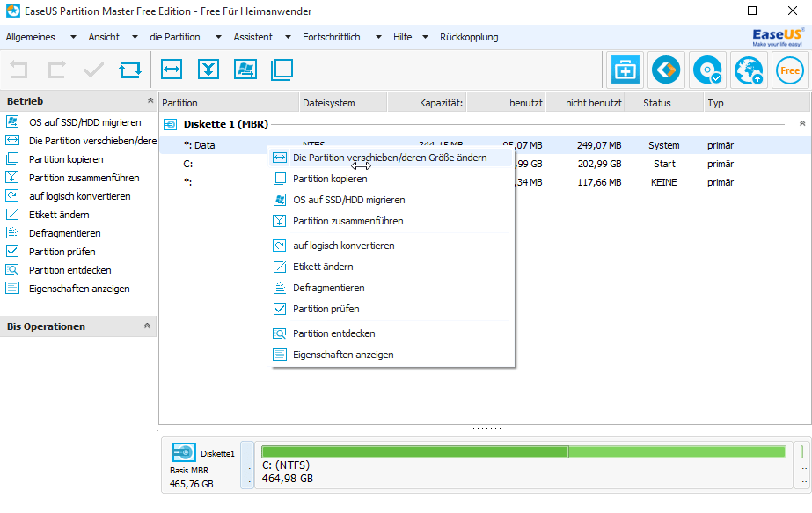This screenshot has width=812, height=513.
Task: Click sidebar icon for Eigenschaften anzeigen
Action: click(x=12, y=288)
